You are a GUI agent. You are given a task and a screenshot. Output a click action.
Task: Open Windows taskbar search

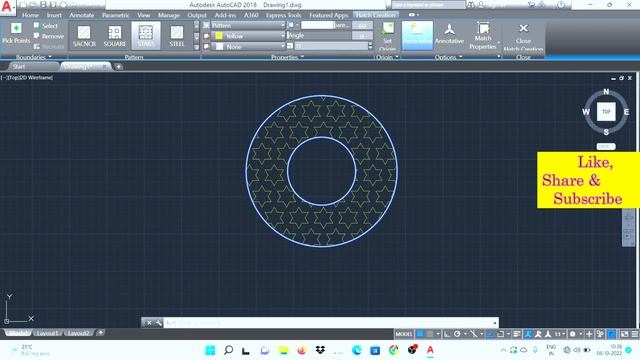pyautogui.click(x=229, y=350)
